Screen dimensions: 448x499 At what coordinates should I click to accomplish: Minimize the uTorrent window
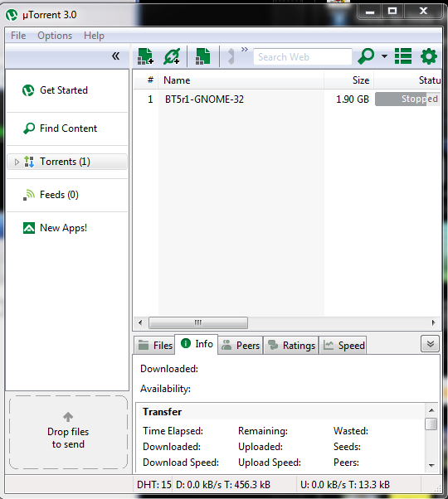click(x=370, y=12)
